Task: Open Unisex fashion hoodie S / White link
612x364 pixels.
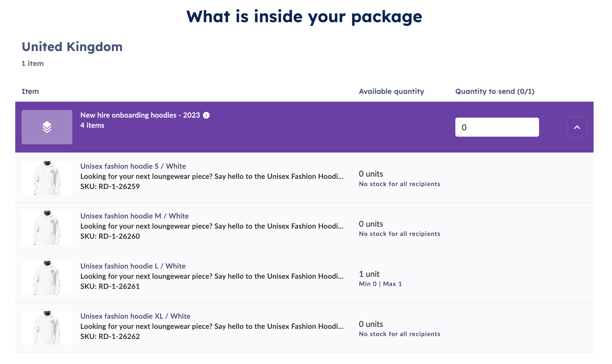Action: click(133, 166)
